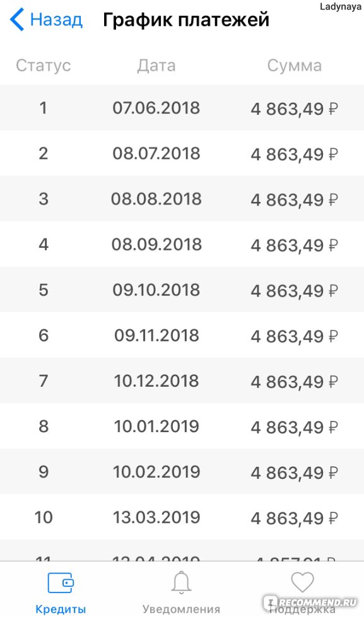Switch to Кредиты tab label

click(x=61, y=609)
